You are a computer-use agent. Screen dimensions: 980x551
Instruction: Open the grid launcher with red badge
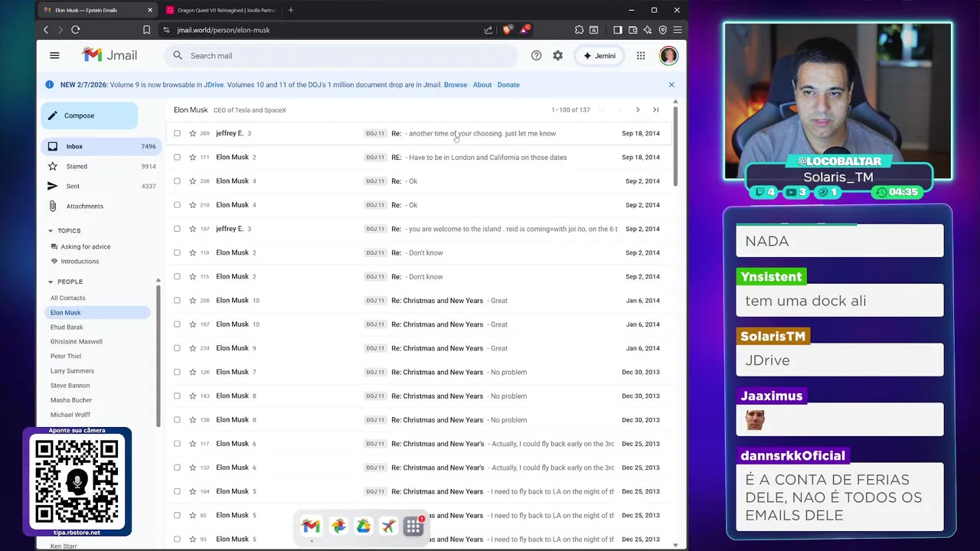(x=413, y=526)
